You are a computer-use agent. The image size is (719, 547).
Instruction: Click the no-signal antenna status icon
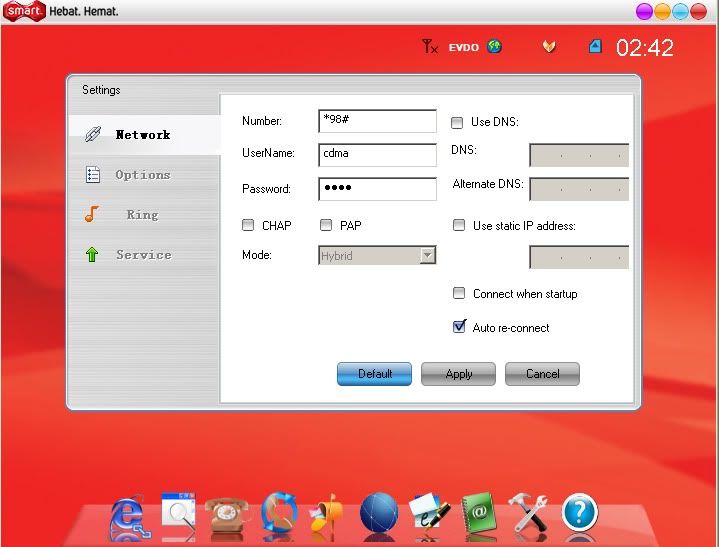coord(430,46)
